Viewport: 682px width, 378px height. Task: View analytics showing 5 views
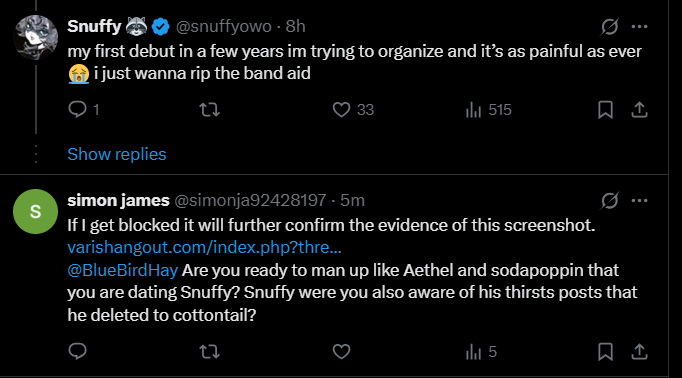481,351
